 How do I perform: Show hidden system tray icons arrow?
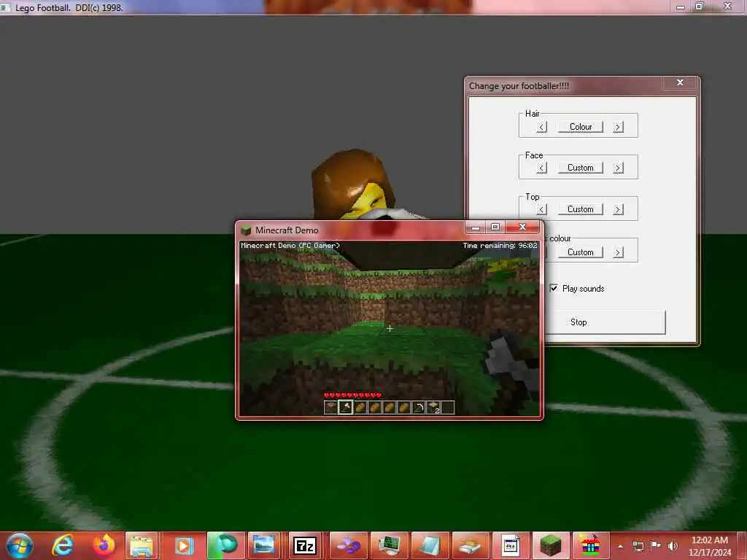(x=620, y=546)
